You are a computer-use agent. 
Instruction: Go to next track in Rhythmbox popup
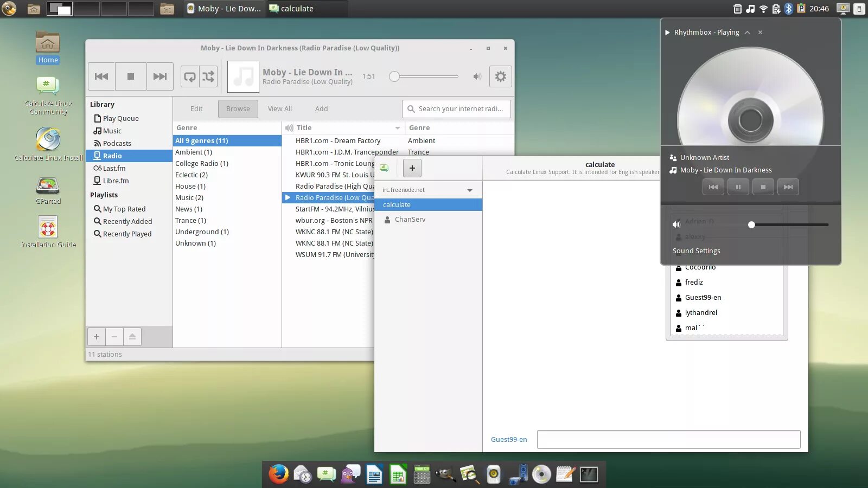[x=788, y=187]
